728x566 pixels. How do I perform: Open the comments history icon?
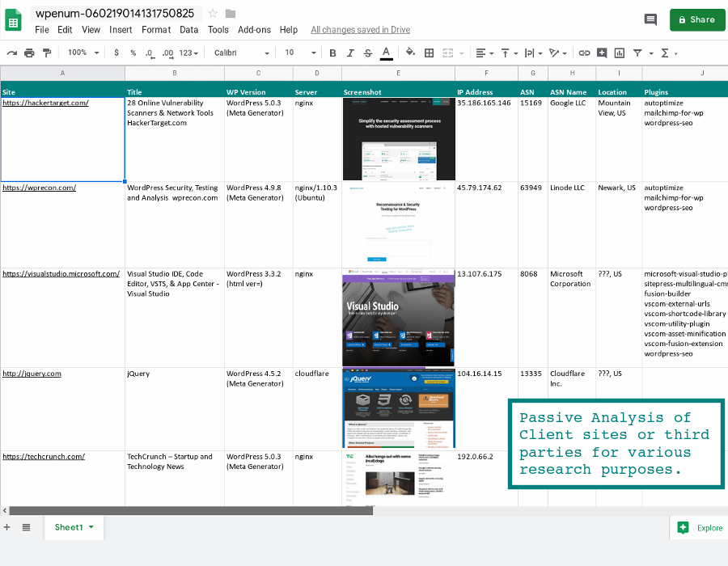click(x=650, y=19)
